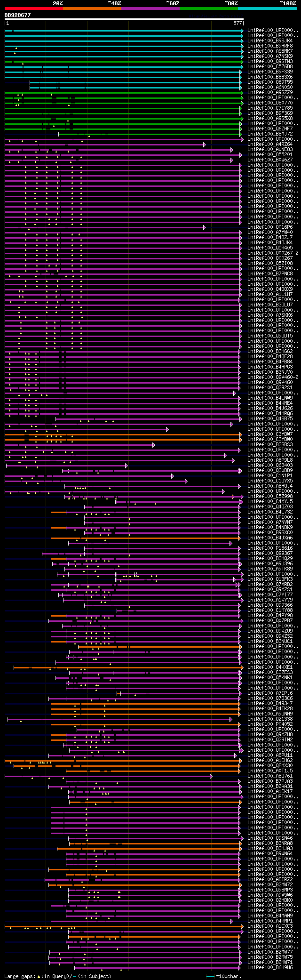Click the green ~80% identity legend bar
This screenshot has height=980, width=301.
209,8
